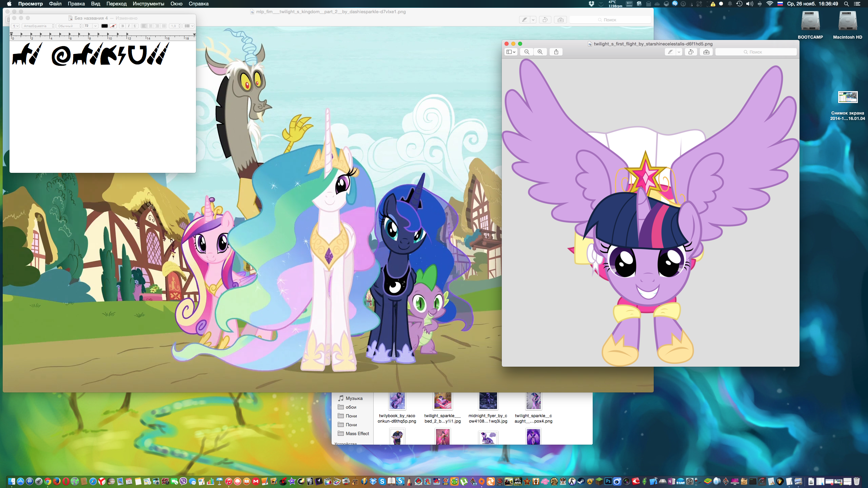Open the Справка menu

click(199, 4)
